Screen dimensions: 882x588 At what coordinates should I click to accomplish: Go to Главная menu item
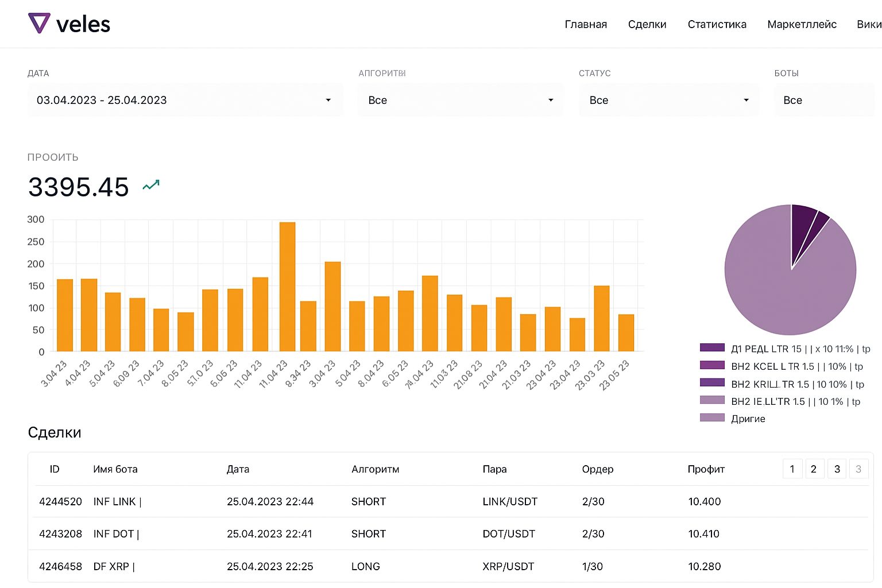[586, 24]
